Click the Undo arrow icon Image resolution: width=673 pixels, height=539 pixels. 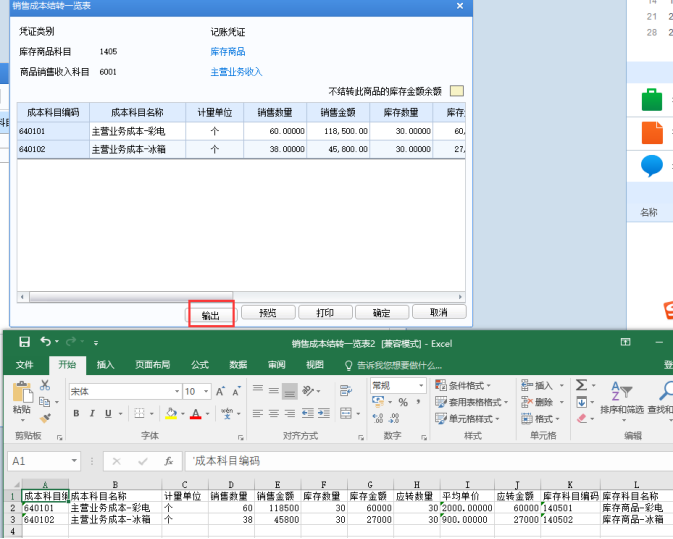tap(45, 342)
